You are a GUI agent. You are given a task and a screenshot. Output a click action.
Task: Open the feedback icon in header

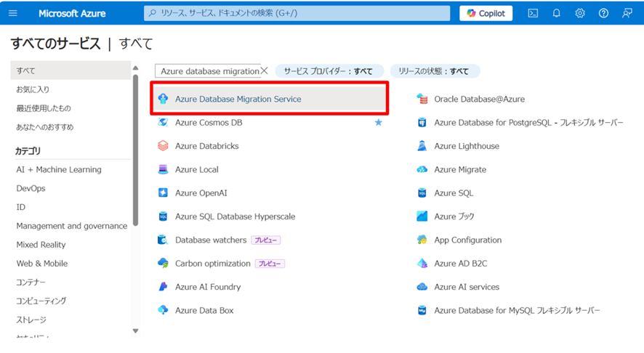pos(627,13)
